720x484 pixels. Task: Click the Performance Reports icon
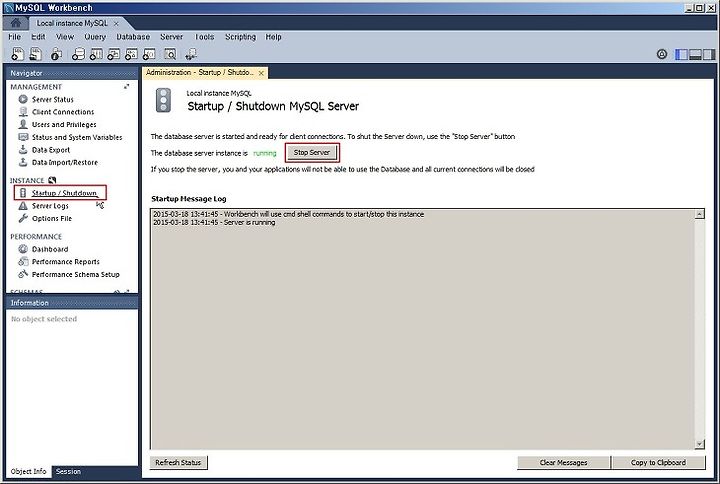click(x=23, y=261)
